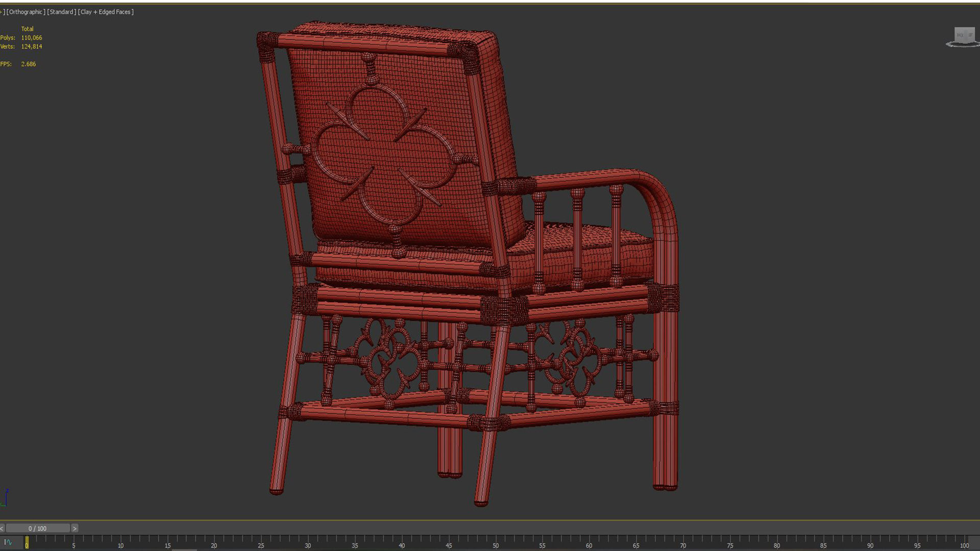Open the Clay + Edged Faces shading menu
This screenshot has width=980, height=551.
pos(106,12)
